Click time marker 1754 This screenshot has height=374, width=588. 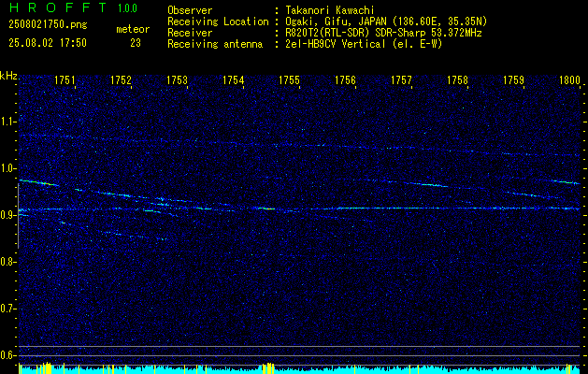[234, 80]
